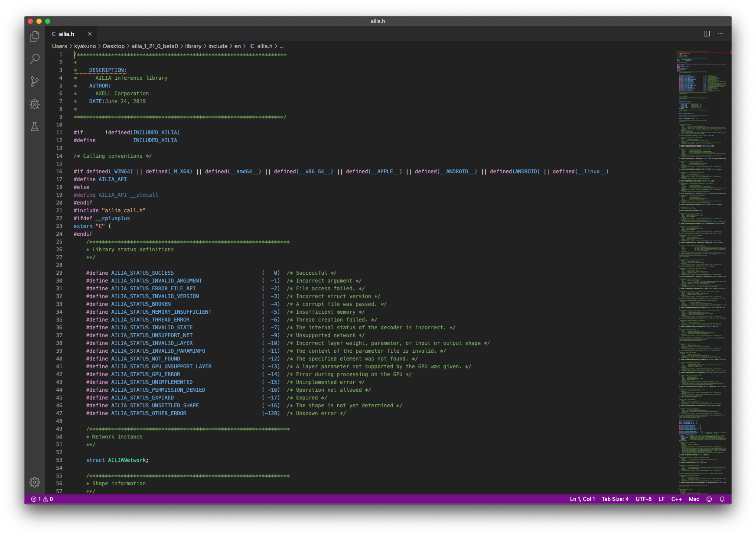Click AILIA_STATUS_UNSUPPORT_NET define

(152, 335)
